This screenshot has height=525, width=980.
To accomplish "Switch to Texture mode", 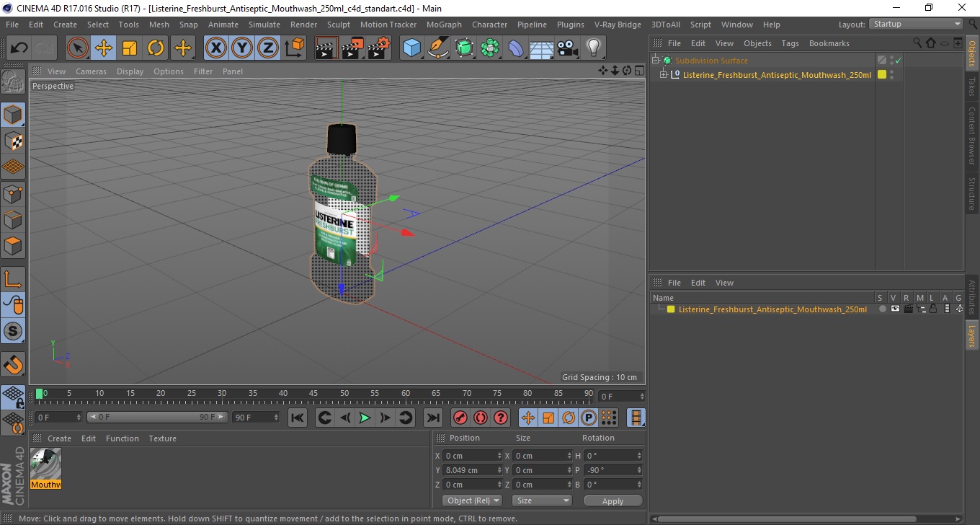I will point(13,141).
